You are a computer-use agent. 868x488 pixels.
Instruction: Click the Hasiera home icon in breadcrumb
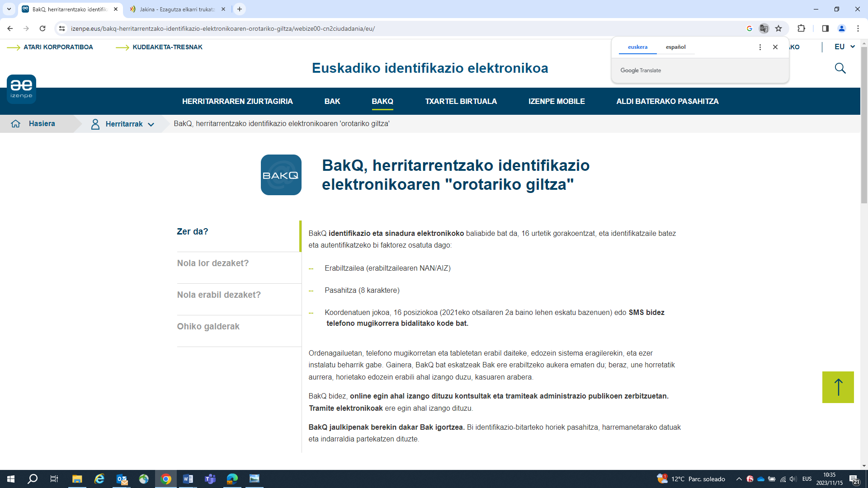coord(16,124)
